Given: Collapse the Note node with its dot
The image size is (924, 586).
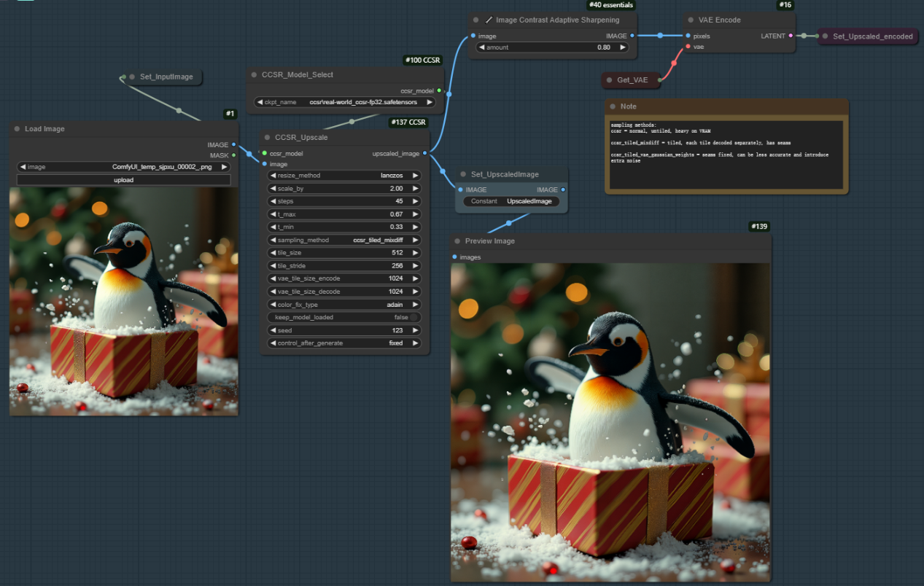Looking at the screenshot, I should [613, 107].
